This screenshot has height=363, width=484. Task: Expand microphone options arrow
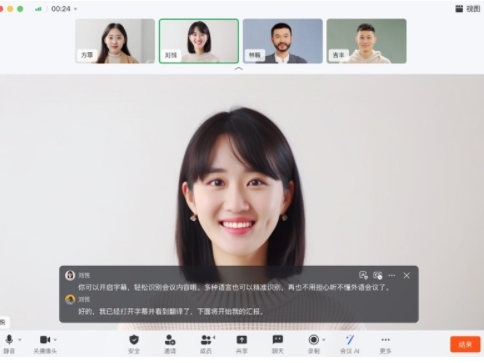(20, 340)
